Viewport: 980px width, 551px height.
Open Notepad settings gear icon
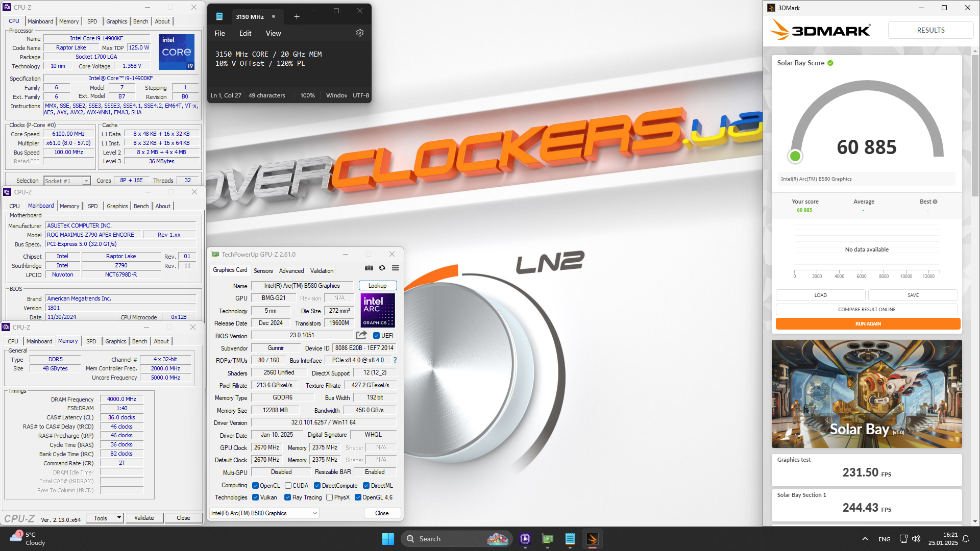pos(360,33)
